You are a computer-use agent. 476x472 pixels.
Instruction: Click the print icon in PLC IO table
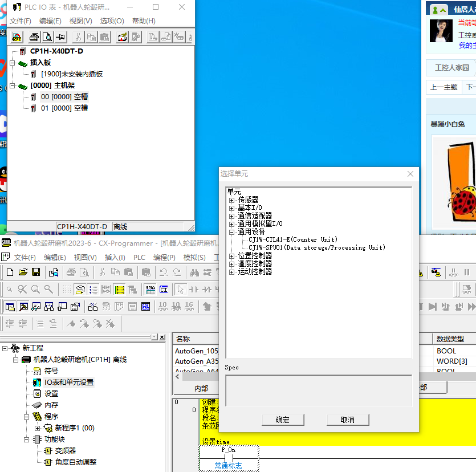(34, 37)
